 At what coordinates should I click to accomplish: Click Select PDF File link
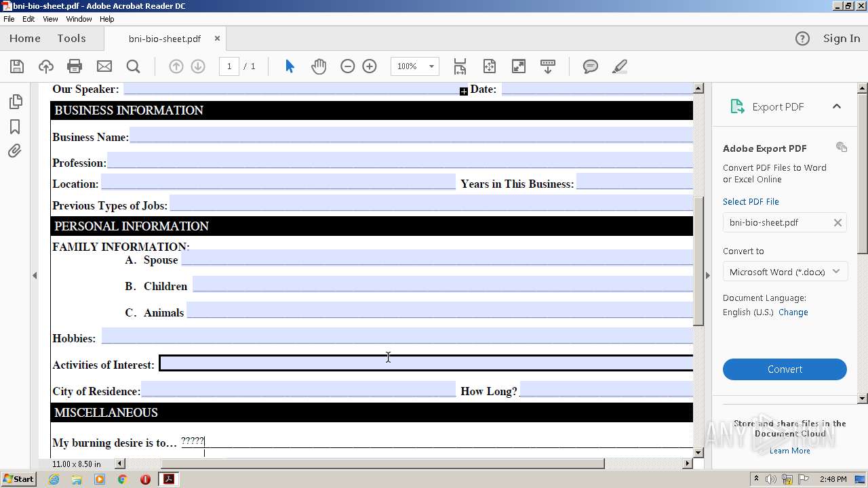[x=751, y=201]
